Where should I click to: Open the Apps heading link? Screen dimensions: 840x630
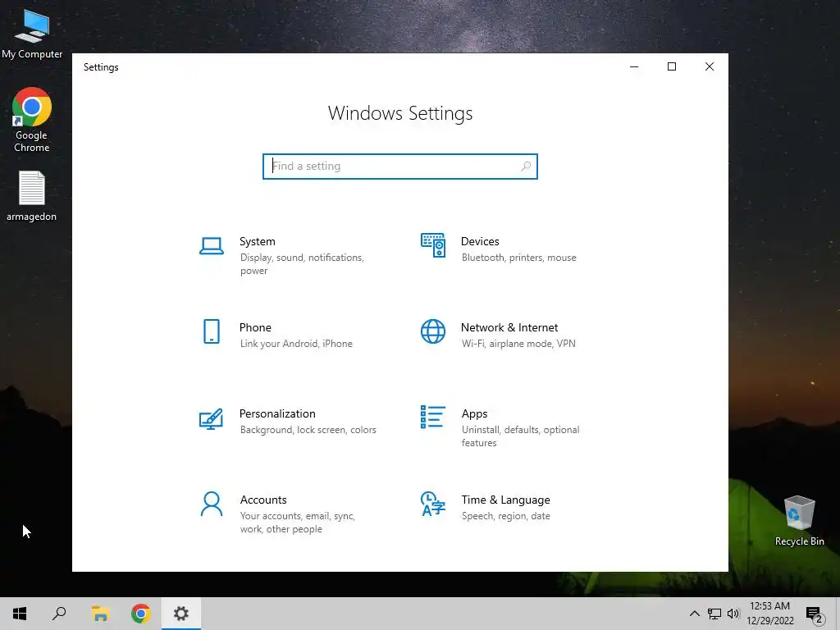click(475, 414)
